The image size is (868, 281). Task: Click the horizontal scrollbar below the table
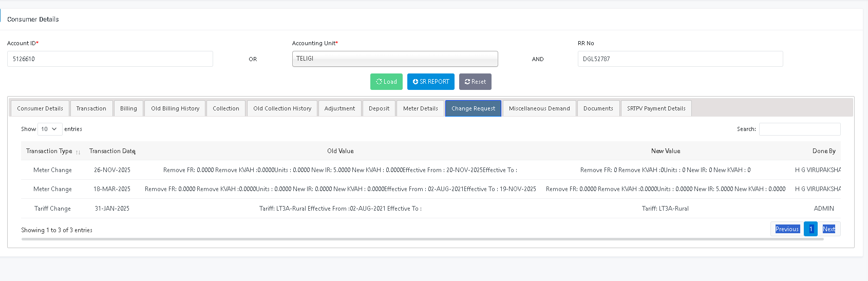coord(422,239)
